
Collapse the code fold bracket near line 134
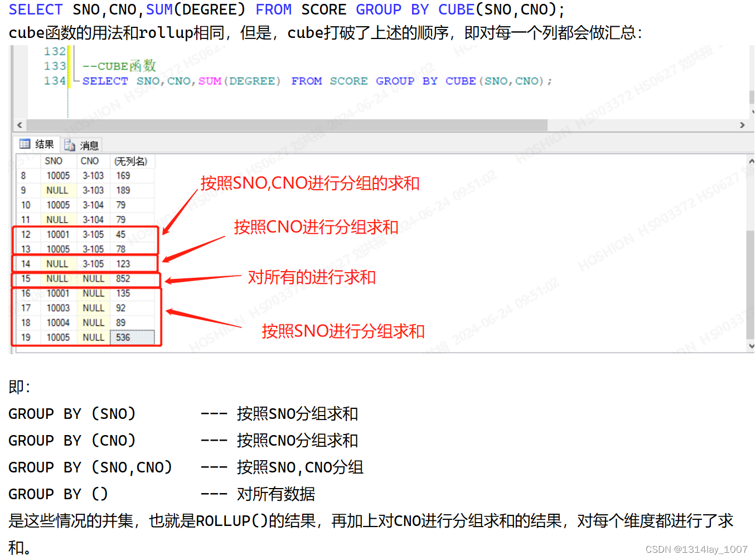pos(74,81)
